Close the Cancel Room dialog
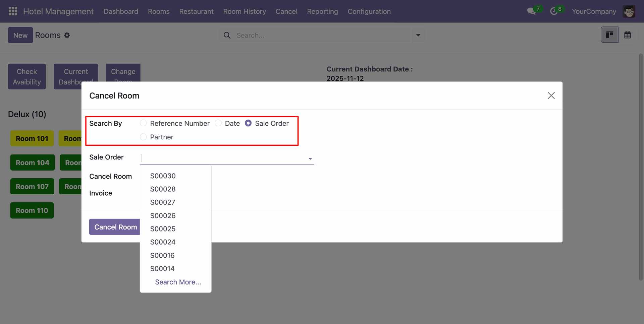This screenshot has height=324, width=644. (551, 96)
